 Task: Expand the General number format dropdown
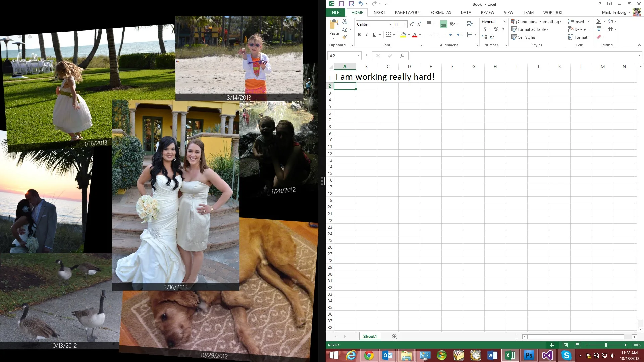click(x=504, y=22)
